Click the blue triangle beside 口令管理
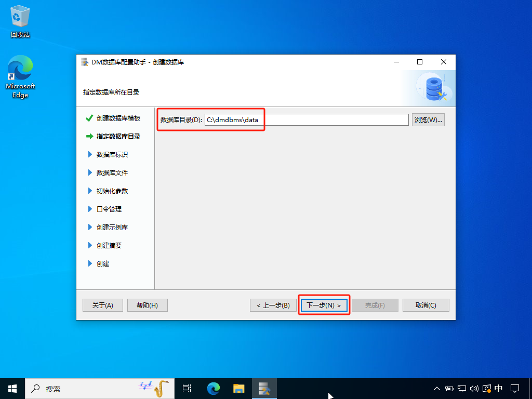The height and width of the screenshot is (399, 532). coord(90,209)
